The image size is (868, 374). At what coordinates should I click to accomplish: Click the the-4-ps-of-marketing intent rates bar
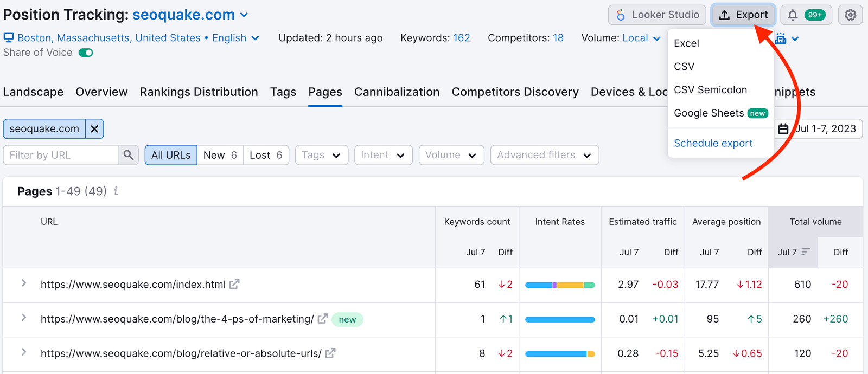tap(560, 320)
